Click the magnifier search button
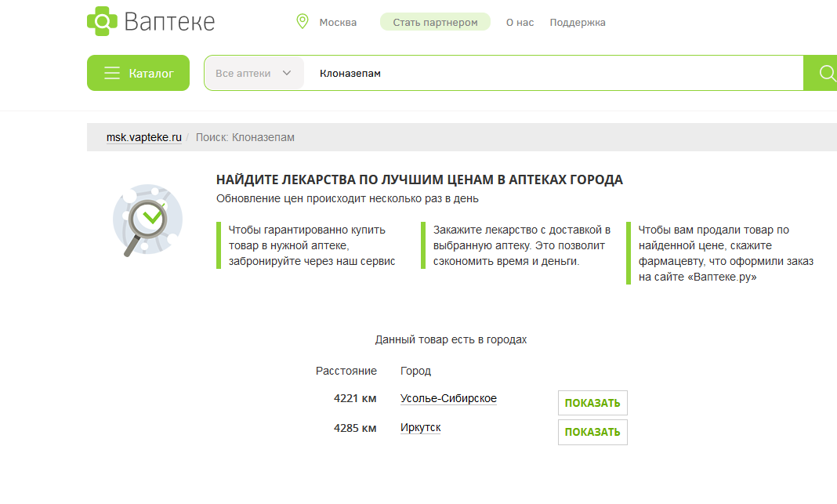The height and width of the screenshot is (504, 837). pos(821,73)
